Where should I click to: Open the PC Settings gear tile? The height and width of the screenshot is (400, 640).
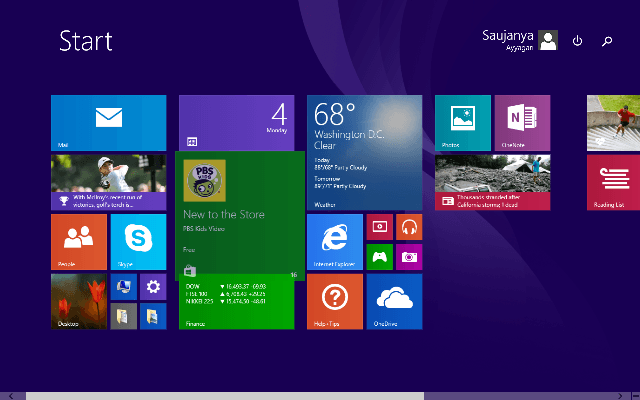[x=153, y=287]
